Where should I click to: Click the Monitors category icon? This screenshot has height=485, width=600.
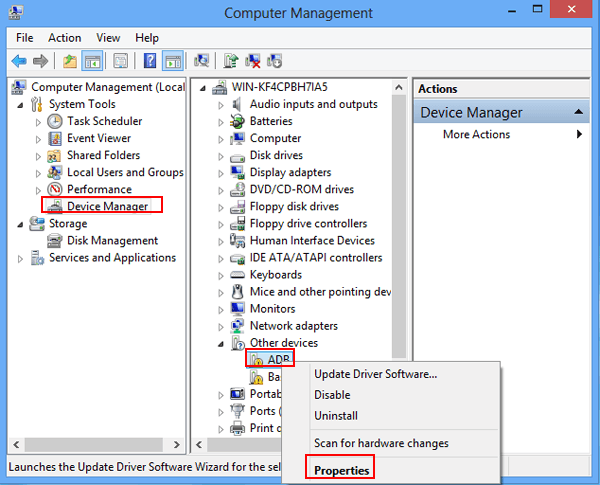[x=237, y=309]
